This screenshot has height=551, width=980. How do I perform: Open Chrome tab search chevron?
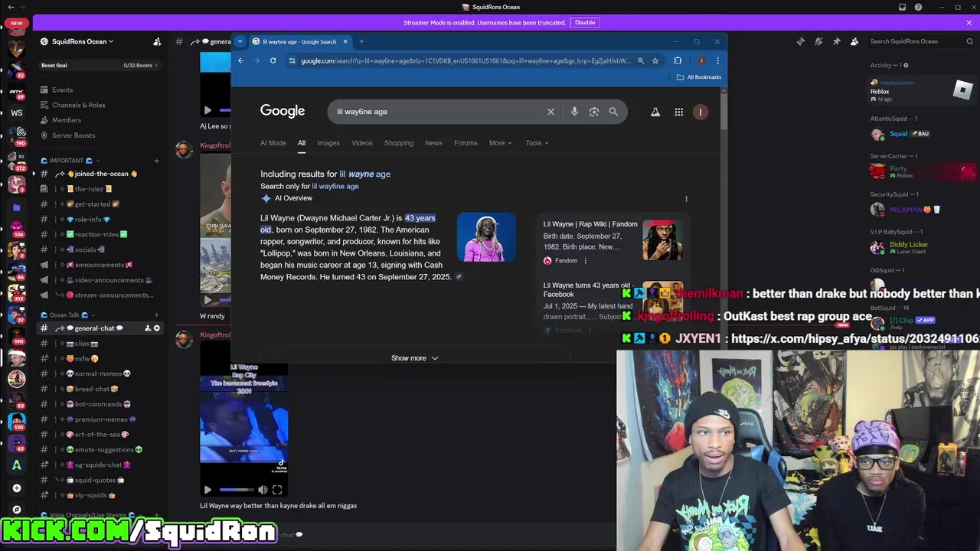pos(240,41)
